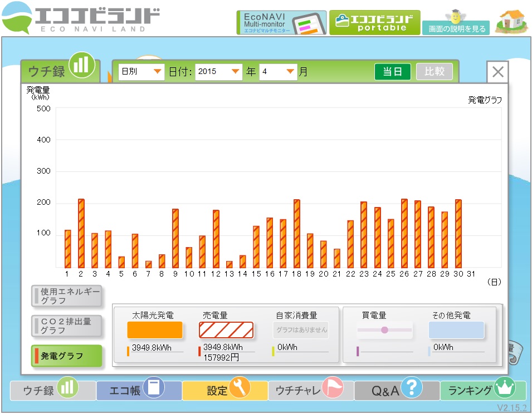532x414 pixels.
Task: Click the wrench icon on 設定
Action: 240,387
